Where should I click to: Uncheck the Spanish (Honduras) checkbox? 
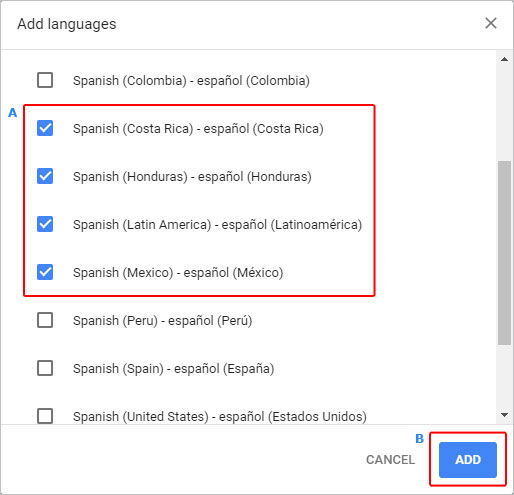click(45, 176)
